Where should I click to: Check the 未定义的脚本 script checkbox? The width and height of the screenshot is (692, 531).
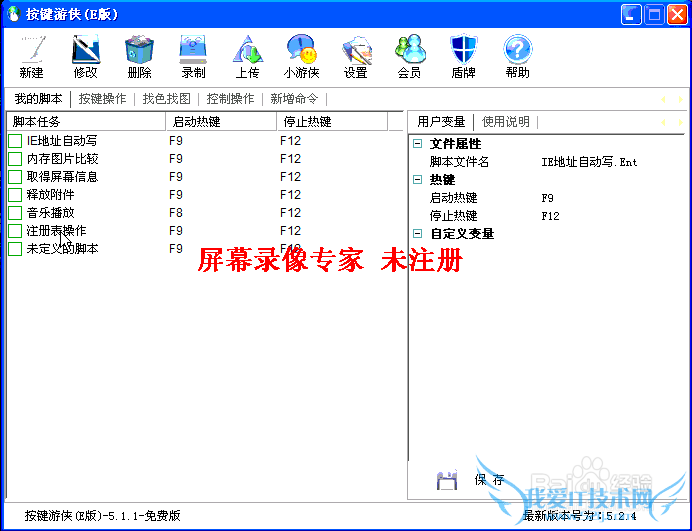pyautogui.click(x=15, y=249)
